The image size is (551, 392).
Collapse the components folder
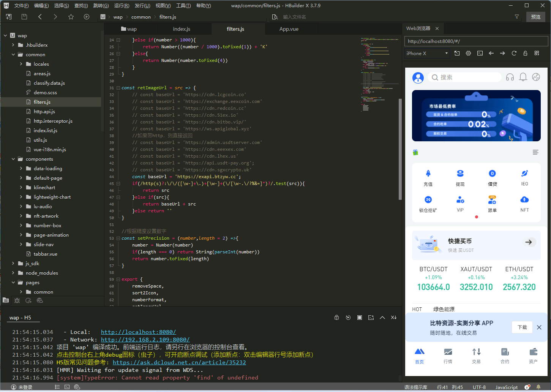13,159
